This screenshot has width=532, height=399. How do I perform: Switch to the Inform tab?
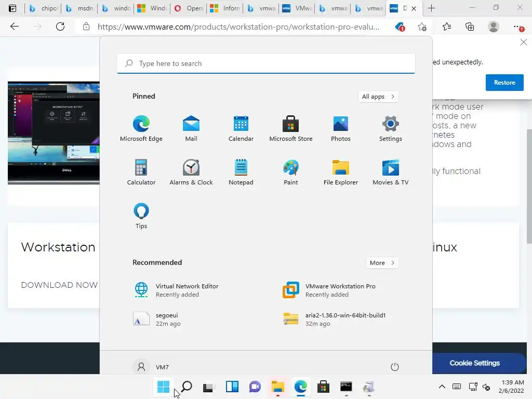coord(225,8)
